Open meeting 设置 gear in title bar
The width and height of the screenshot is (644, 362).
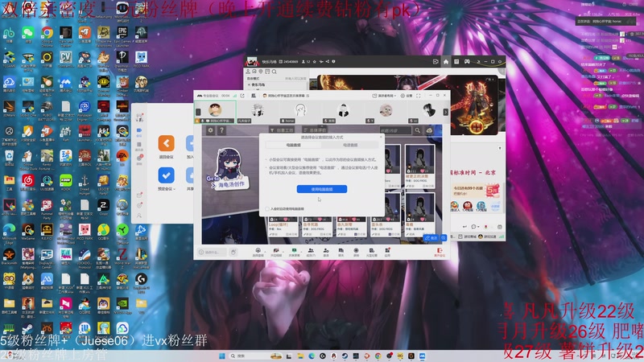pos(407,96)
